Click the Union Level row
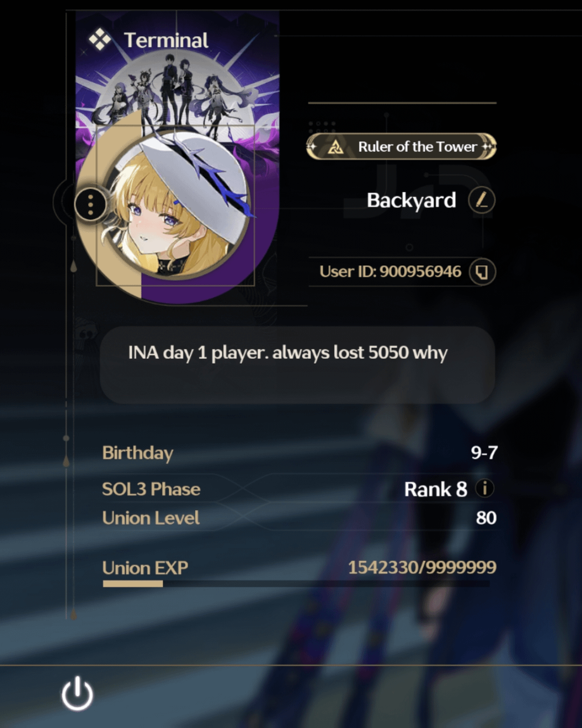Image resolution: width=582 pixels, height=728 pixels. point(300,518)
